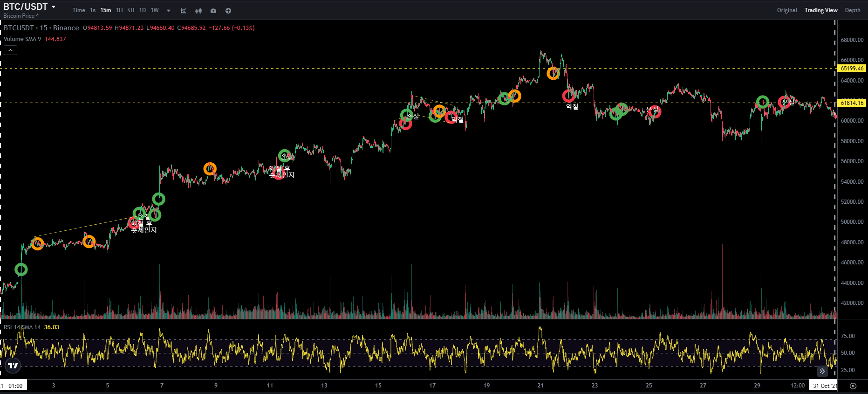The image size is (868, 394).
Task: Switch chart interval to 1H
Action: [120, 10]
